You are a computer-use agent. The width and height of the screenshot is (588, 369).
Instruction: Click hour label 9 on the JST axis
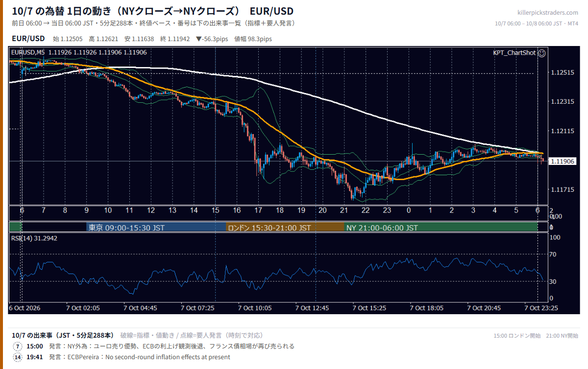click(x=86, y=210)
